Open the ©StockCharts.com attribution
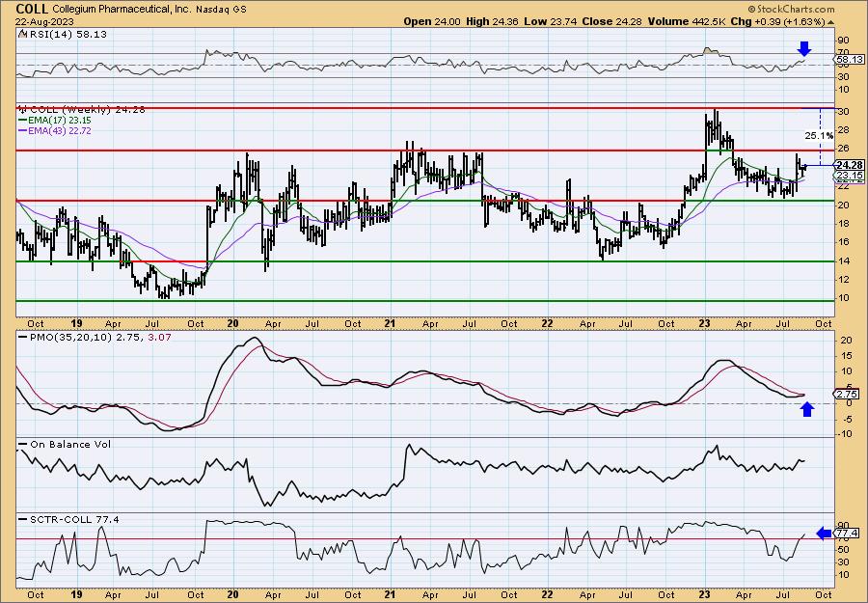Screen dimensions: 868x603 pos(791,10)
